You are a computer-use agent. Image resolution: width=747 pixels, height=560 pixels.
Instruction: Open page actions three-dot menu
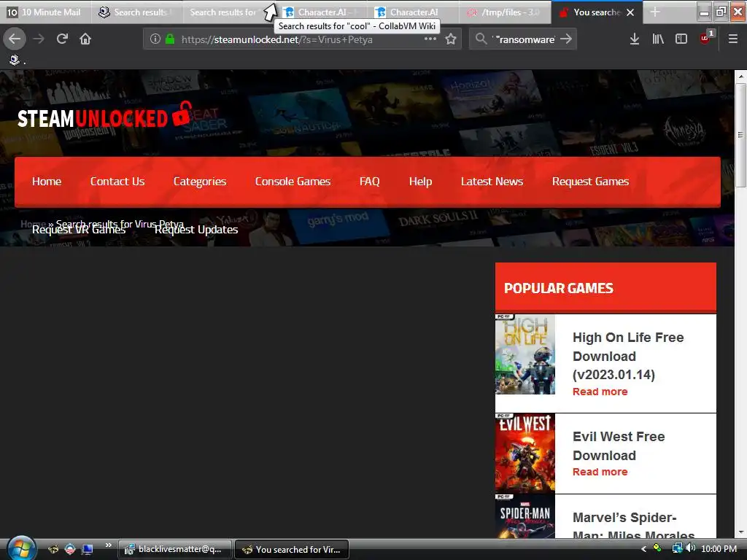(430, 39)
